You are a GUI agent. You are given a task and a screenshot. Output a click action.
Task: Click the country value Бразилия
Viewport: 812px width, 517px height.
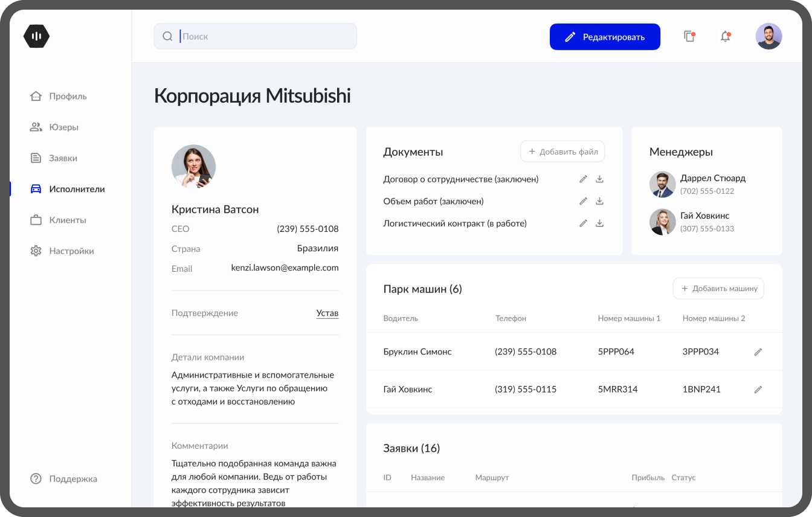(318, 248)
